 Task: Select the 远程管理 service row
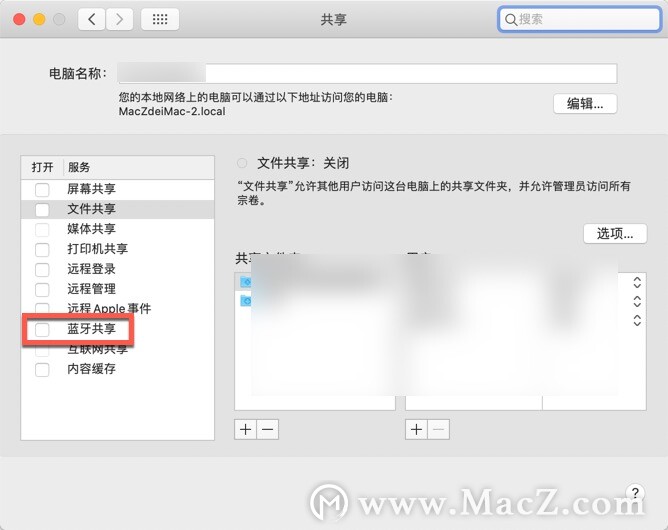tap(118, 289)
